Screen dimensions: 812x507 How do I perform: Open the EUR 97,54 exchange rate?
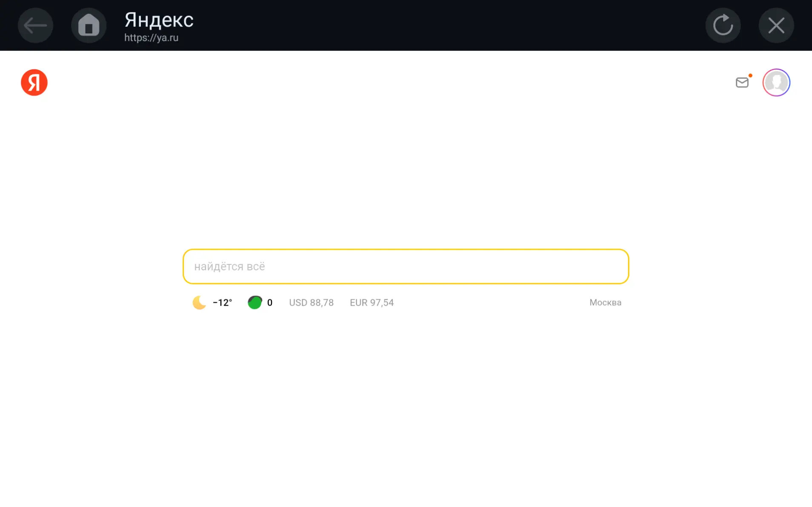pyautogui.click(x=372, y=303)
